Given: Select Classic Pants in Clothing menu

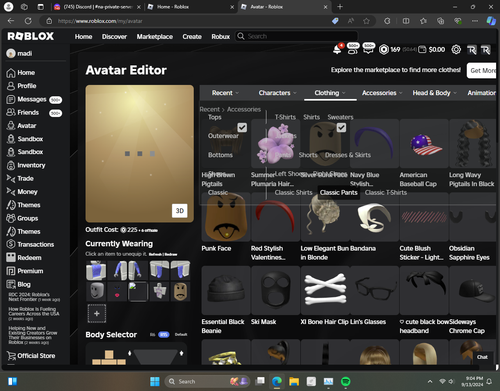Looking at the screenshot, I should pyautogui.click(x=339, y=192).
